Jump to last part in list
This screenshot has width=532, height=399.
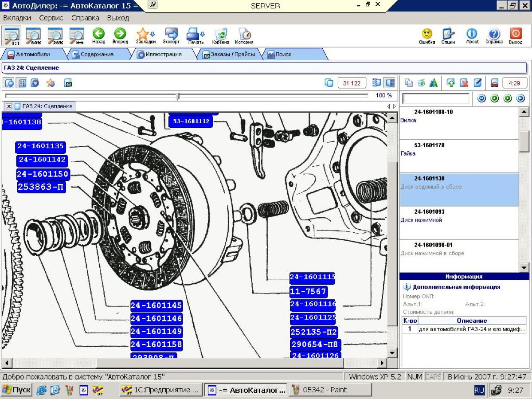click(521, 98)
